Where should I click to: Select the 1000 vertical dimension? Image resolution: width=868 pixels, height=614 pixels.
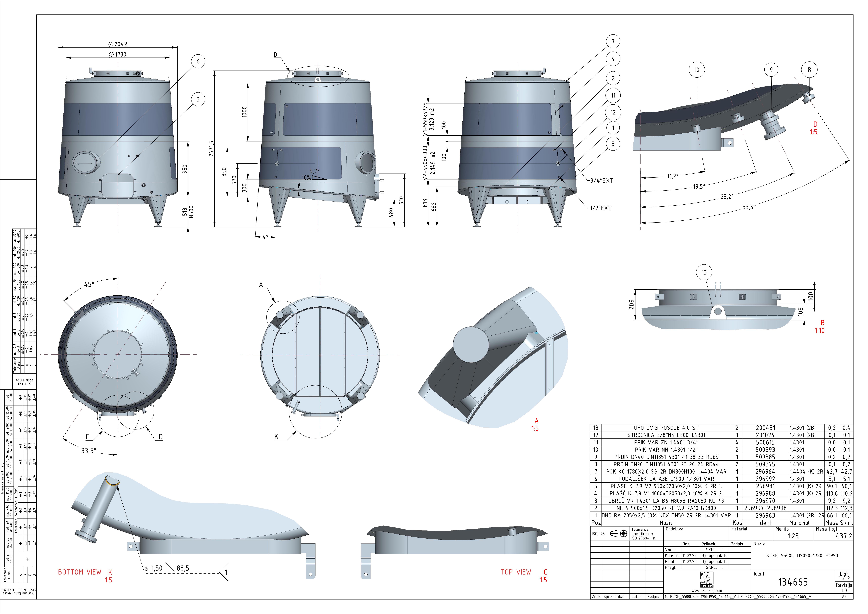[245, 112]
